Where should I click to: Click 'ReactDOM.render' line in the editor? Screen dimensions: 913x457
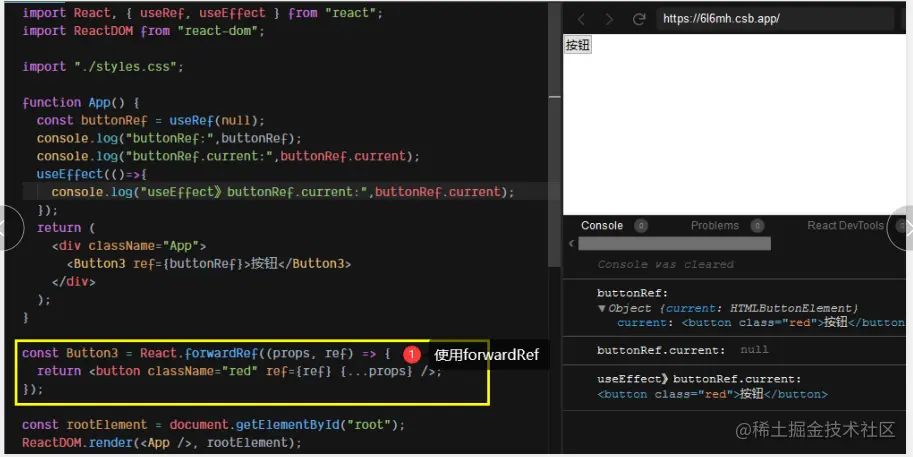click(162, 442)
